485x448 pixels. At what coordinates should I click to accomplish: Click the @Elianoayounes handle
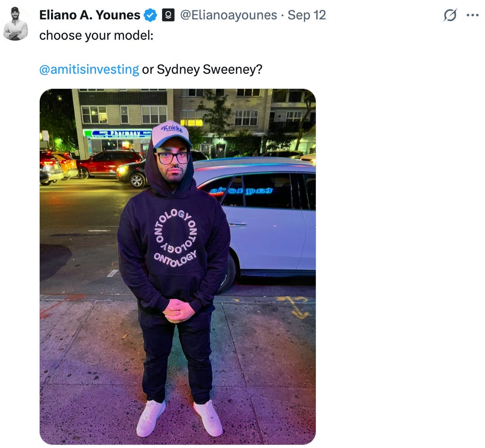tap(229, 15)
